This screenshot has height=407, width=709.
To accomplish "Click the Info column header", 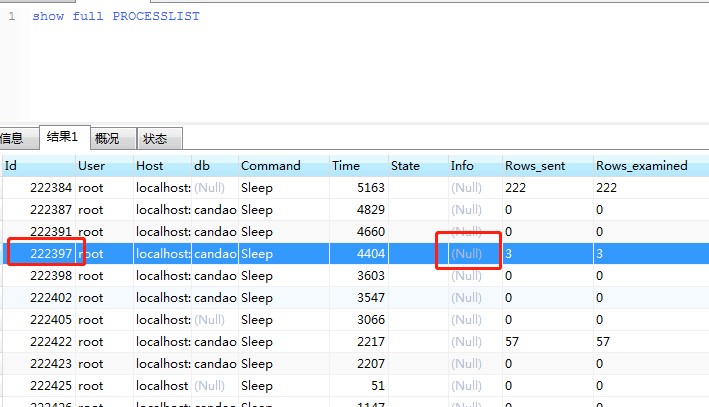I will [x=473, y=166].
